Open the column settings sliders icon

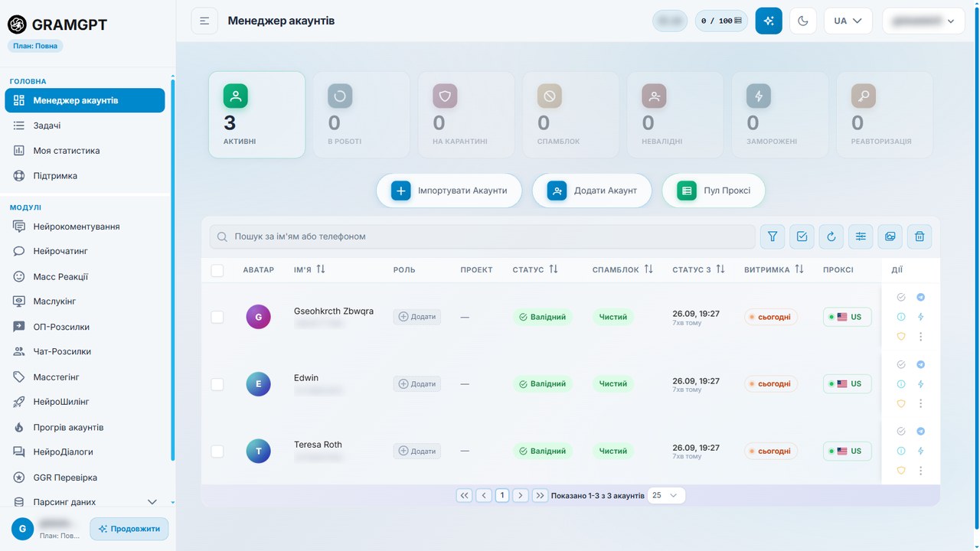pyautogui.click(x=861, y=236)
